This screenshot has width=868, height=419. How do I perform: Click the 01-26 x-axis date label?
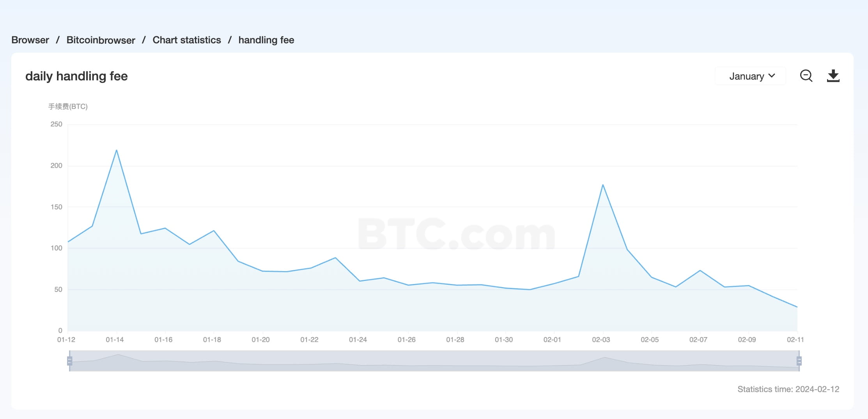tap(407, 340)
